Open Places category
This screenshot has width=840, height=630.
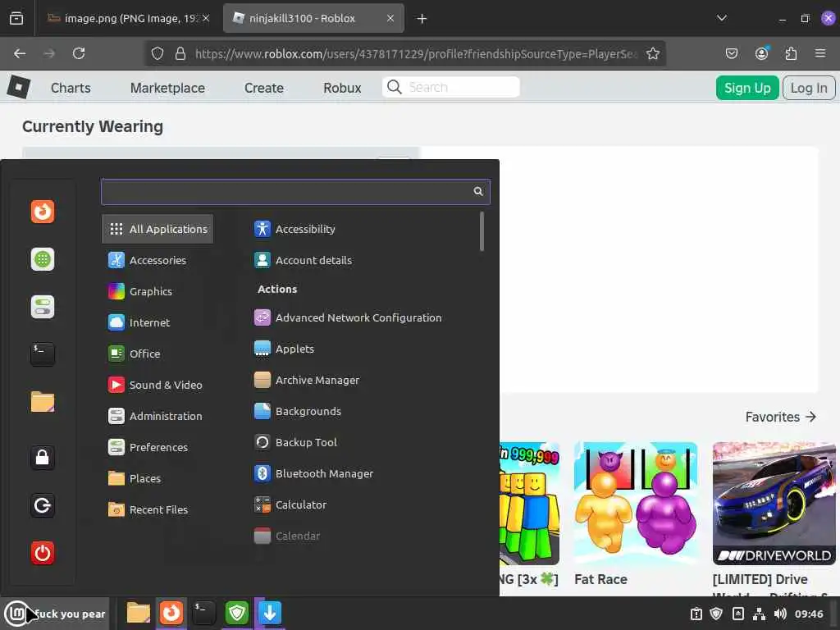tap(134, 478)
